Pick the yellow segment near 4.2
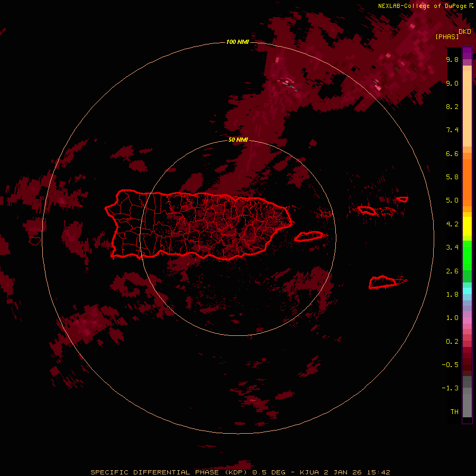The width and height of the screenshot is (476, 476). coord(467,226)
